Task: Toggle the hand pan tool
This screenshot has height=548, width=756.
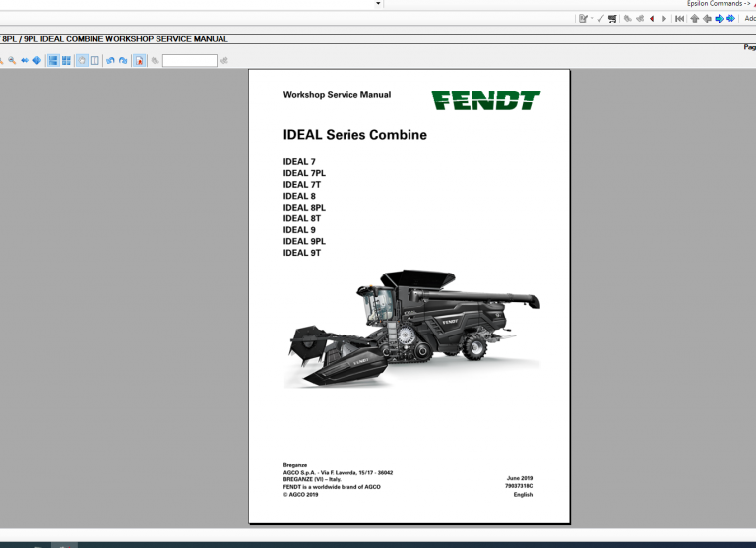Action: point(82,60)
